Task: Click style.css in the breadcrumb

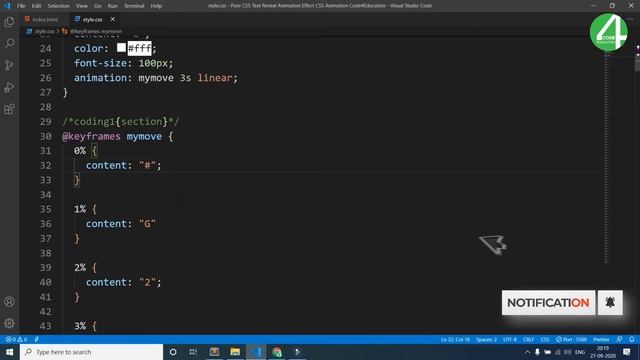Action: tap(44, 31)
